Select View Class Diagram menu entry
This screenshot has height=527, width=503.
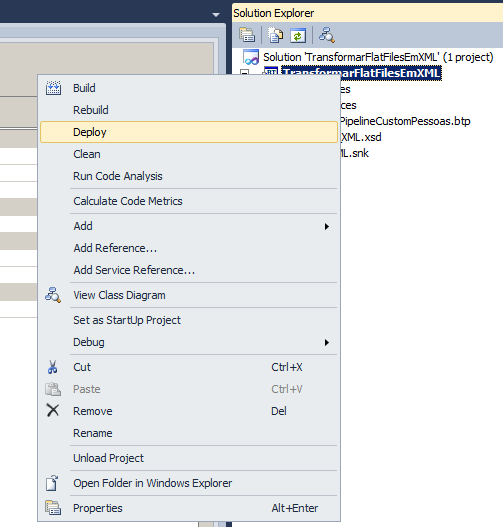coord(188,295)
